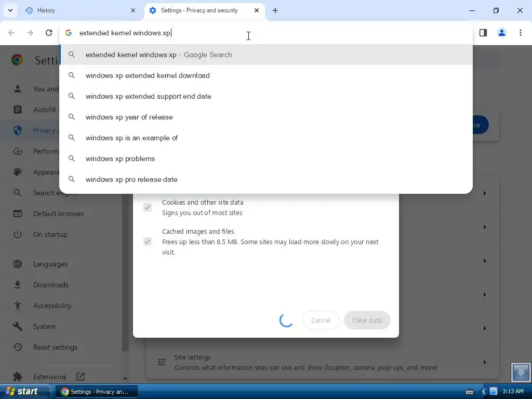Open Search engine settings magnifier icon
Screen dimensions: 532x399
[x=18, y=193]
